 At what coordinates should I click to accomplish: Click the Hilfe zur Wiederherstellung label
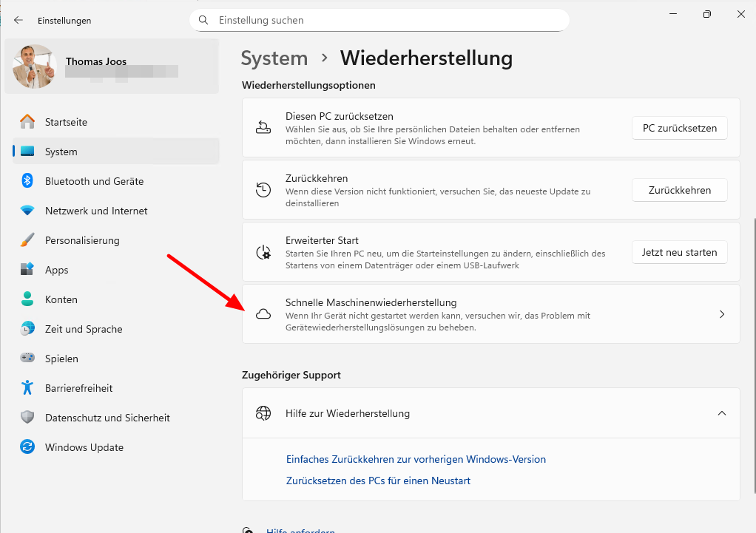coord(347,413)
